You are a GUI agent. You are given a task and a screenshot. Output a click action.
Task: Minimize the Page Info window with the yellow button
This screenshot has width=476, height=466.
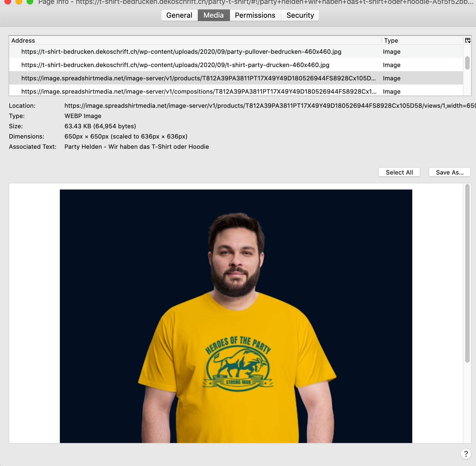(19, 2)
